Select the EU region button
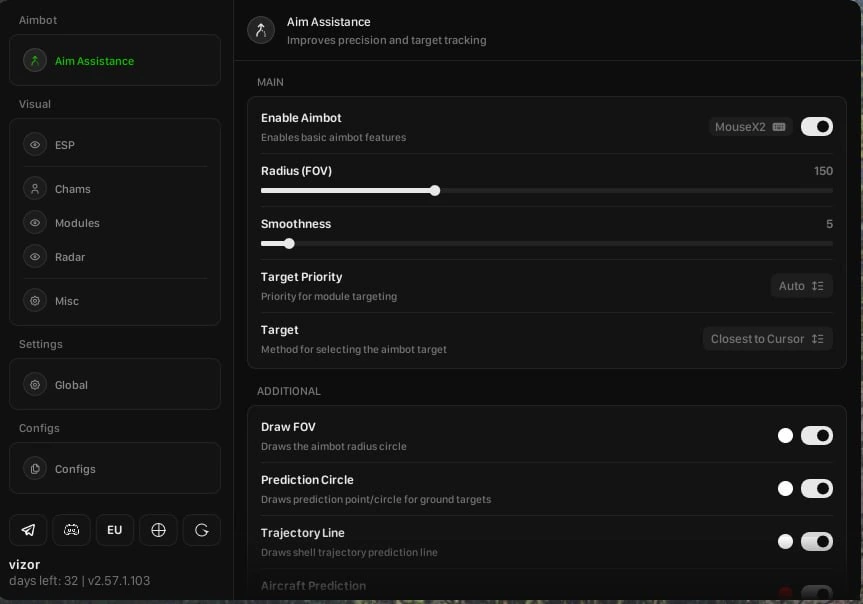This screenshot has height=604, width=863. point(114,530)
